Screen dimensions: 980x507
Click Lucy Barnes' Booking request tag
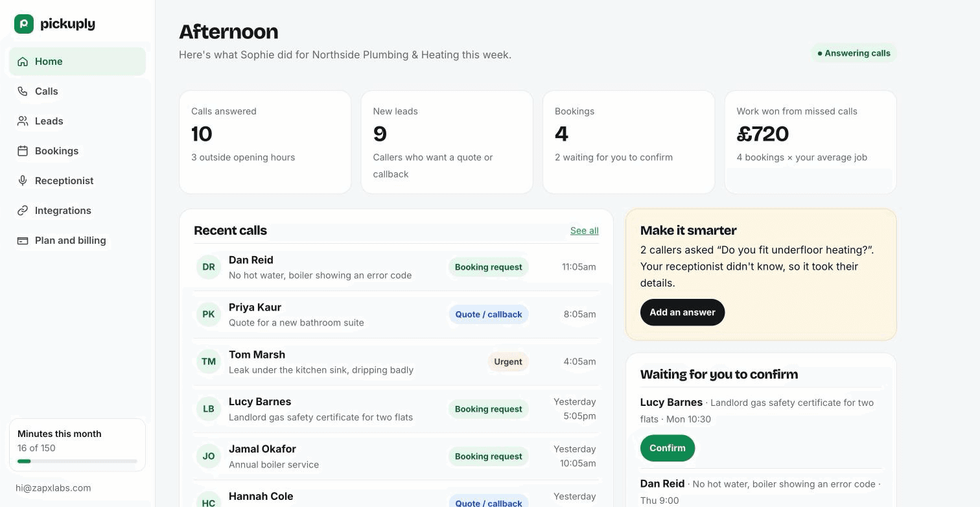(x=489, y=409)
